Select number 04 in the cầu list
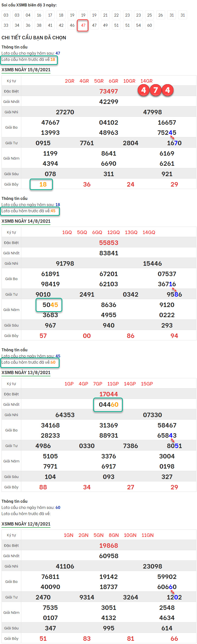Screen dimensions: 197x644 (28, 15)
